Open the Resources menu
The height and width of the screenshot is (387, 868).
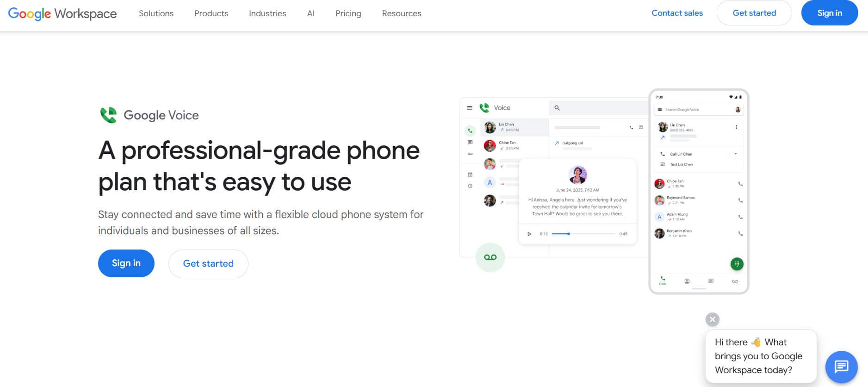[402, 13]
